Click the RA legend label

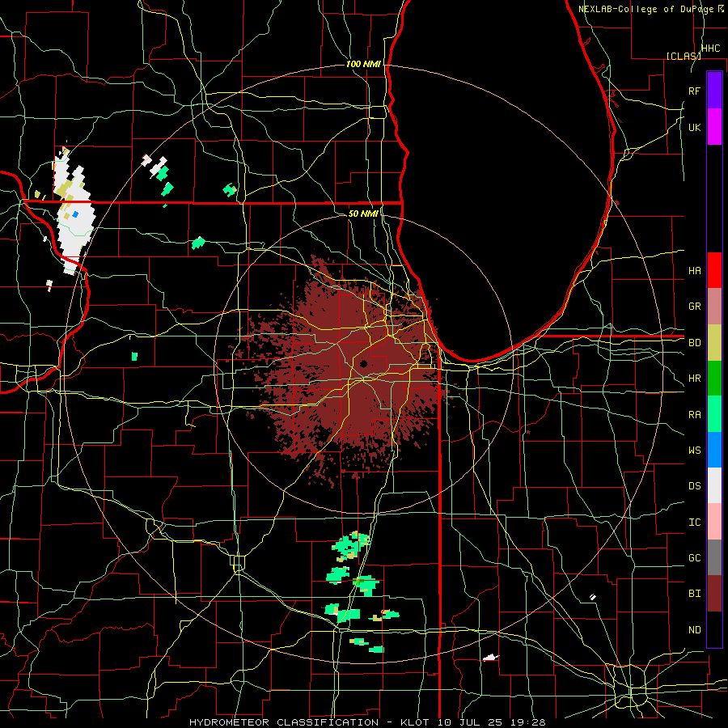(694, 415)
